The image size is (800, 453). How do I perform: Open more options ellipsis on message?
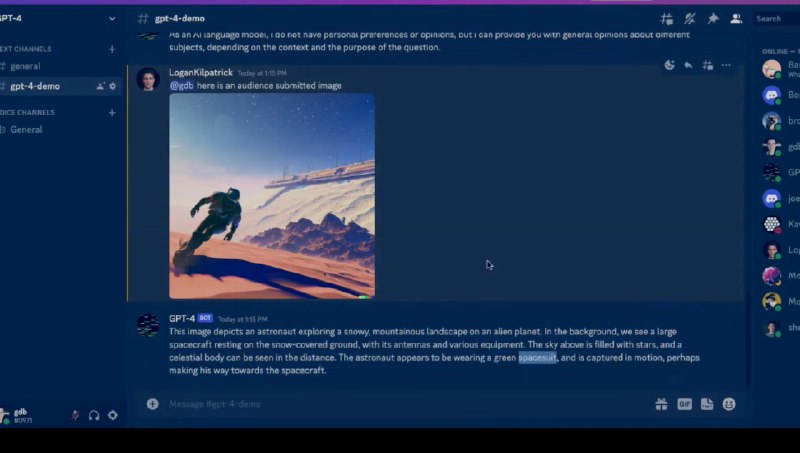point(726,65)
